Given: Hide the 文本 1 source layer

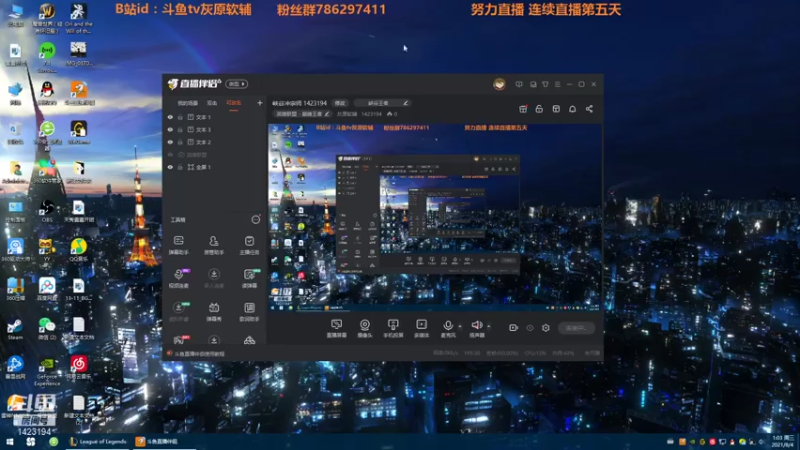Looking at the screenshot, I should point(170,117).
